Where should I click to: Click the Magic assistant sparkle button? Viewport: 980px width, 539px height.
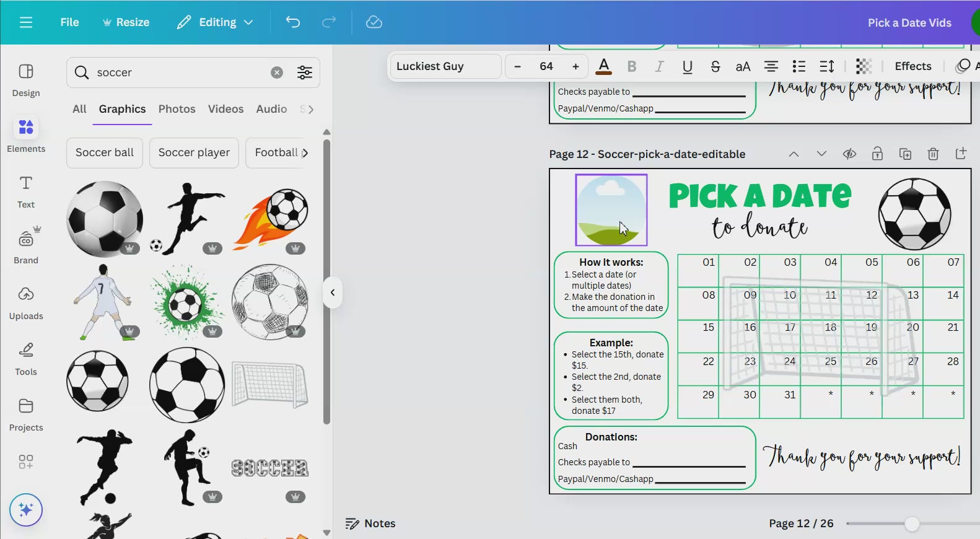coord(26,510)
